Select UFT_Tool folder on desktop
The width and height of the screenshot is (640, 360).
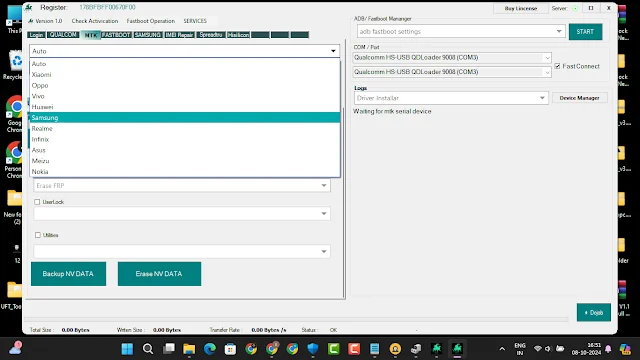point(12,296)
